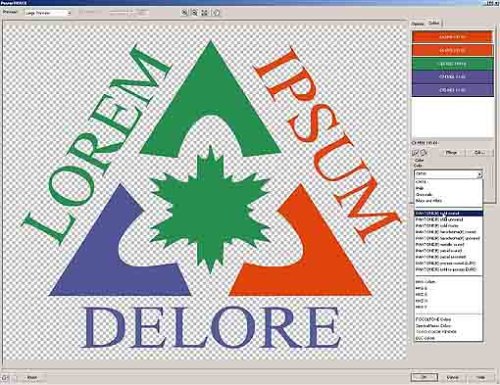The image size is (500, 385).
Task: Click the zoom in magnifier icon
Action: (x=185, y=13)
